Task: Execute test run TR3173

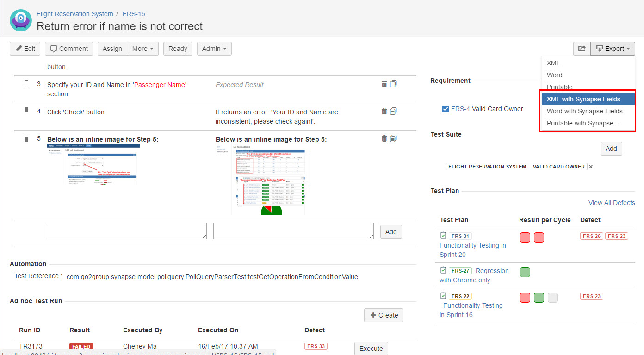Action: pyautogui.click(x=371, y=348)
